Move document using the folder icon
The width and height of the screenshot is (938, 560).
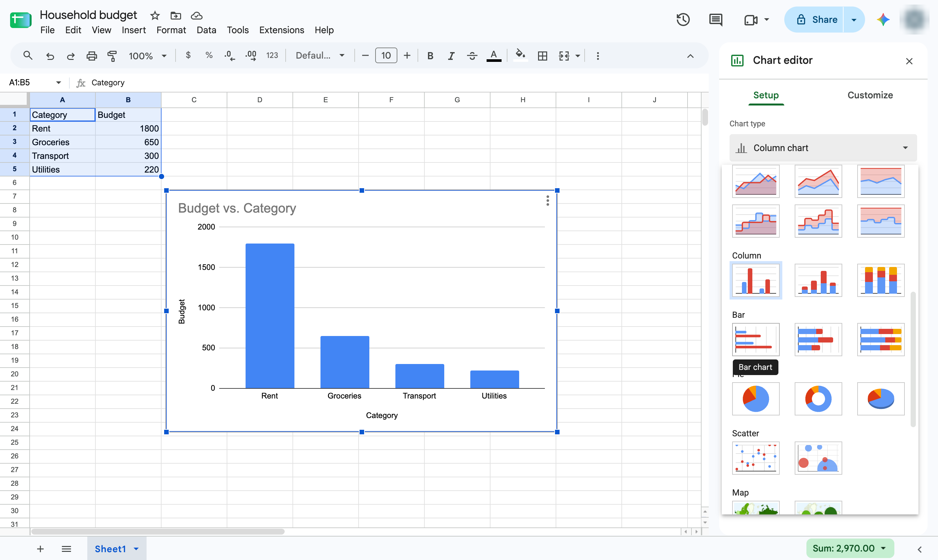176,16
